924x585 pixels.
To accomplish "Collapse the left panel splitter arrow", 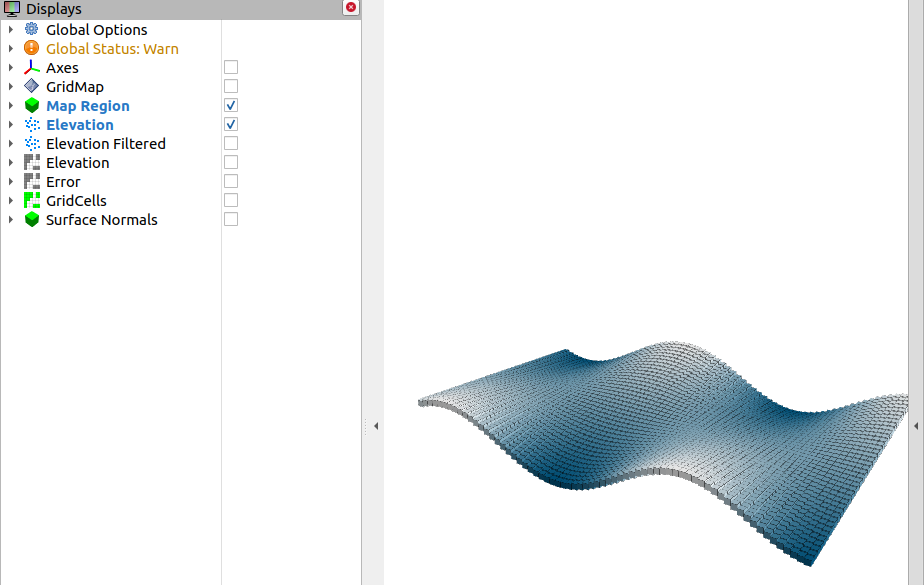I will [x=375, y=425].
